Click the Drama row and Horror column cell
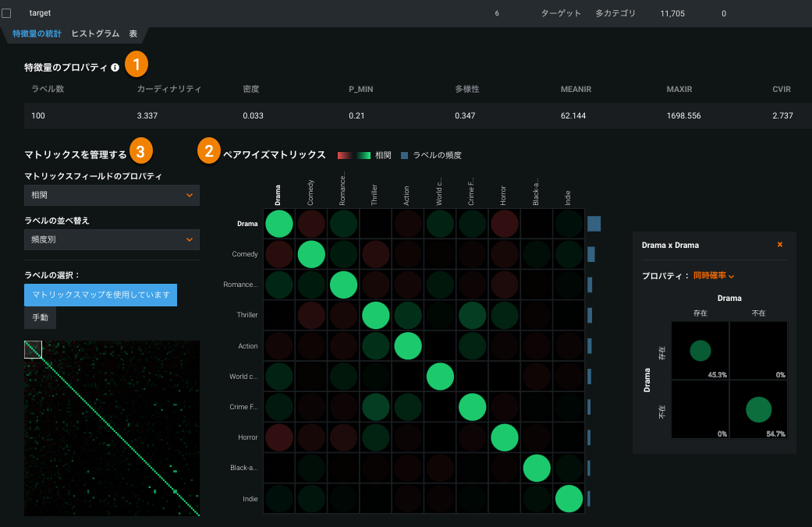The width and height of the screenshot is (812, 527). click(505, 224)
